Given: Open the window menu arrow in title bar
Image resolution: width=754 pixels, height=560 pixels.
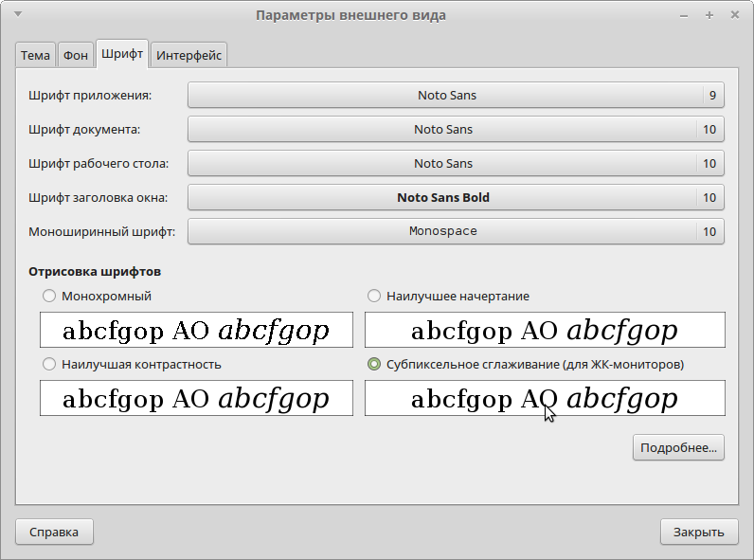Looking at the screenshot, I should pyautogui.click(x=19, y=15).
